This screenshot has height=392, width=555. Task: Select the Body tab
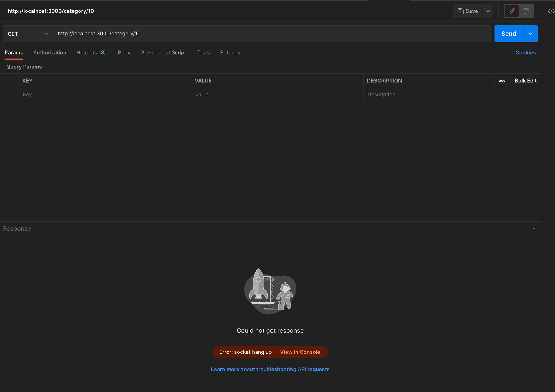tap(124, 53)
